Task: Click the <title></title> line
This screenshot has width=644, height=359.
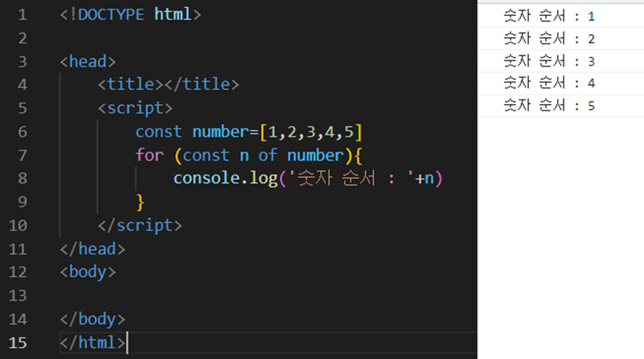Action: 168,84
